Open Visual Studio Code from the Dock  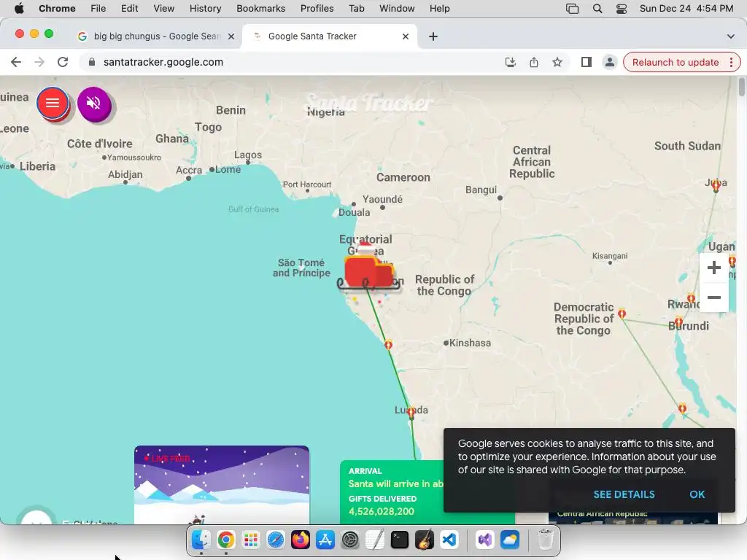tap(449, 540)
